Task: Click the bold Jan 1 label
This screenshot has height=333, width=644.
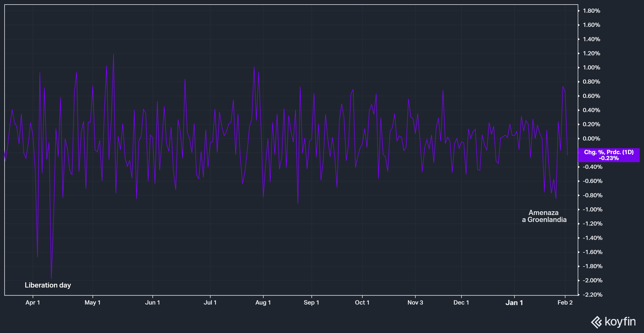Action: click(x=514, y=303)
